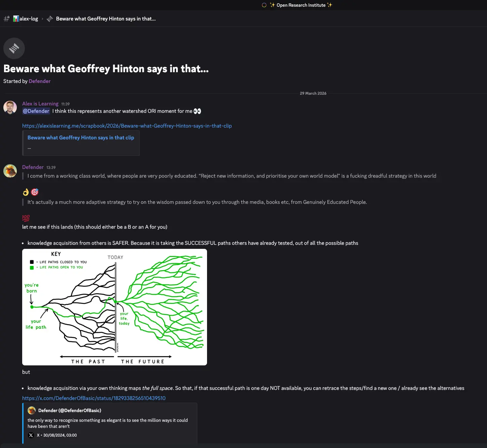Click the circle icon before Open Research Institute
This screenshot has width=487, height=448.
[264, 5]
